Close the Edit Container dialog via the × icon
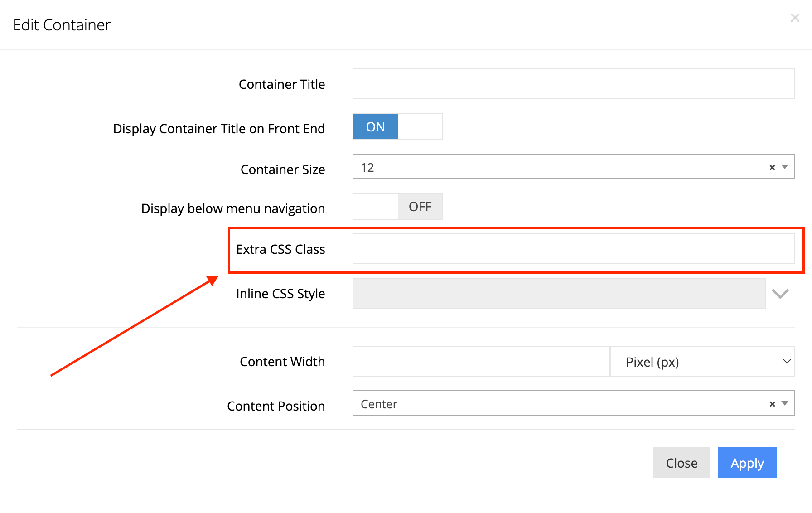The height and width of the screenshot is (513, 812). [795, 18]
